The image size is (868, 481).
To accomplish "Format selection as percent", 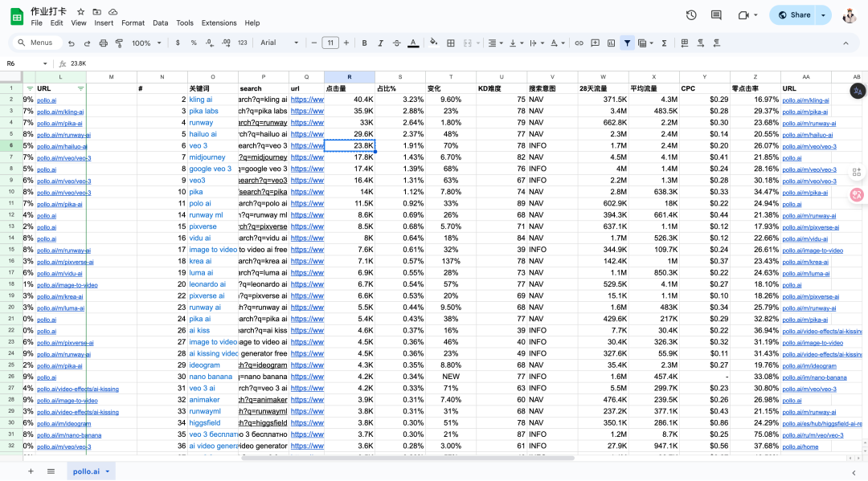I will point(194,43).
